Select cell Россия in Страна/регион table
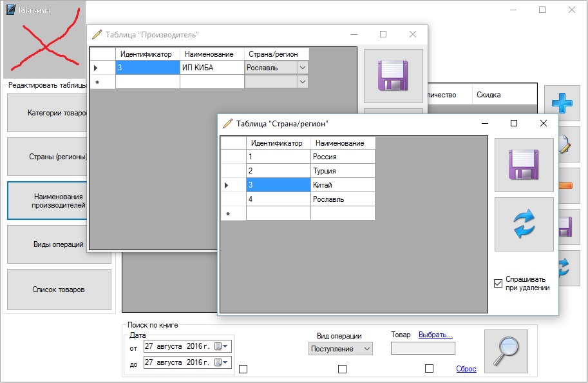 pos(343,157)
